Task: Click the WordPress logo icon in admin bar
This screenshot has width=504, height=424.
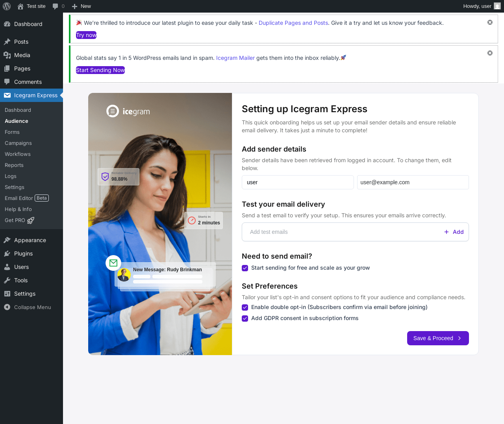Action: click(7, 6)
